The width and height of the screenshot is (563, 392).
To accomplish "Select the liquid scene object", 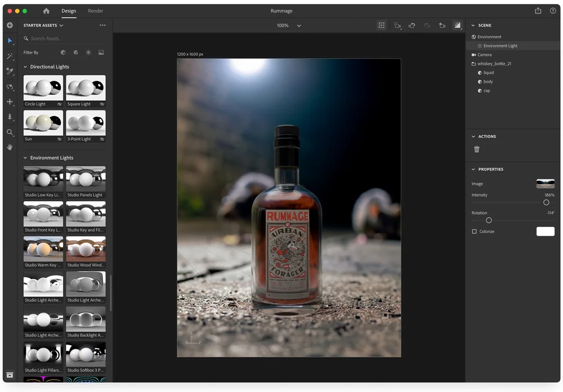I will pyautogui.click(x=488, y=73).
